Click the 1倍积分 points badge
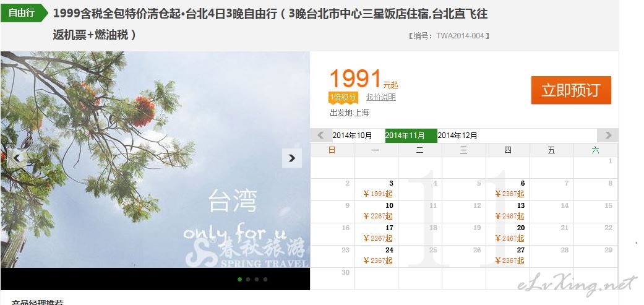 [x=343, y=97]
